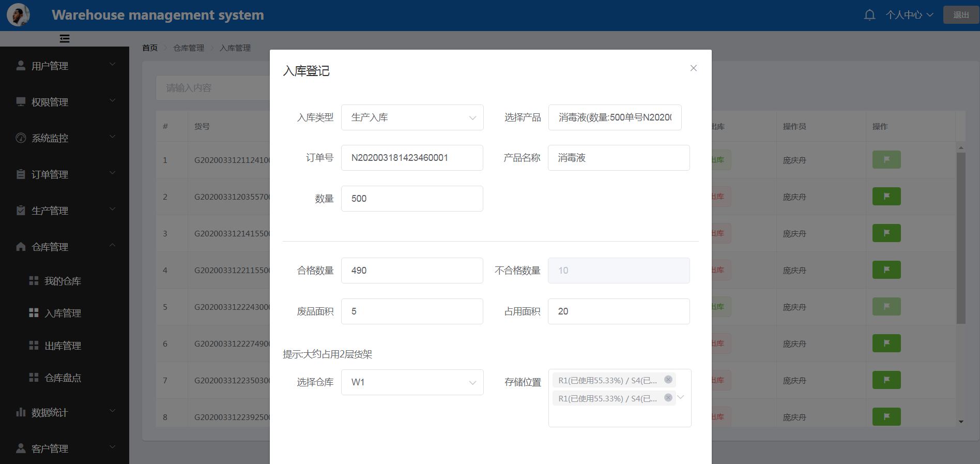Click the flag button in row 3
980x464 pixels.
tap(886, 233)
